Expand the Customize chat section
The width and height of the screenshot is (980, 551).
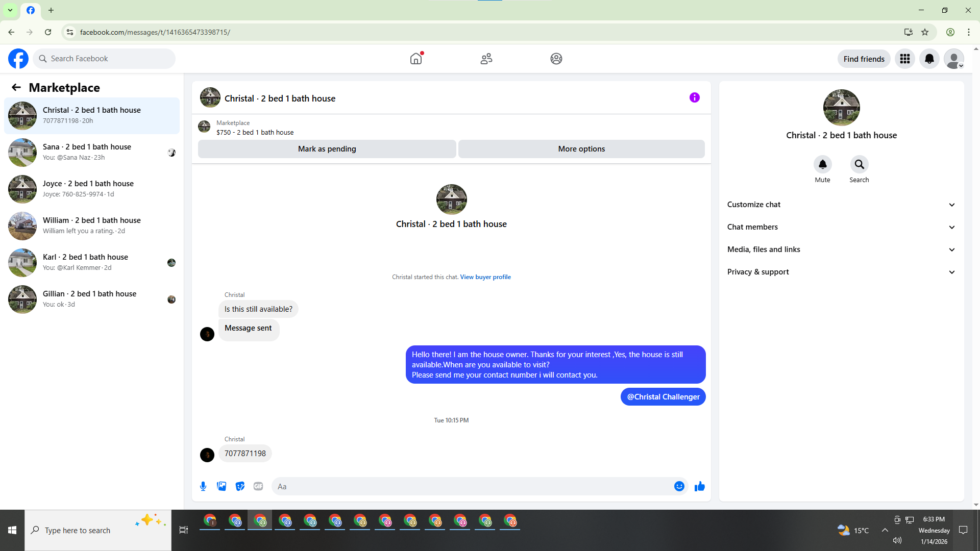841,205
